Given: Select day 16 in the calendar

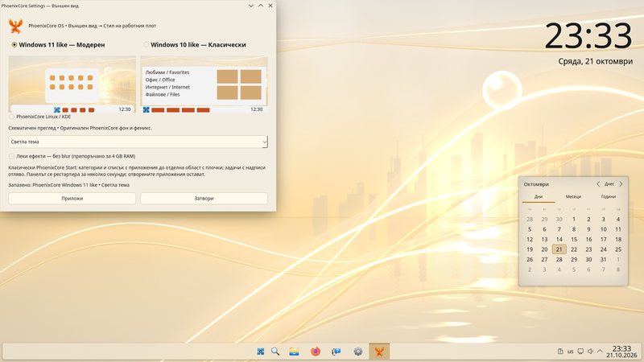Looking at the screenshot, I should (x=588, y=239).
